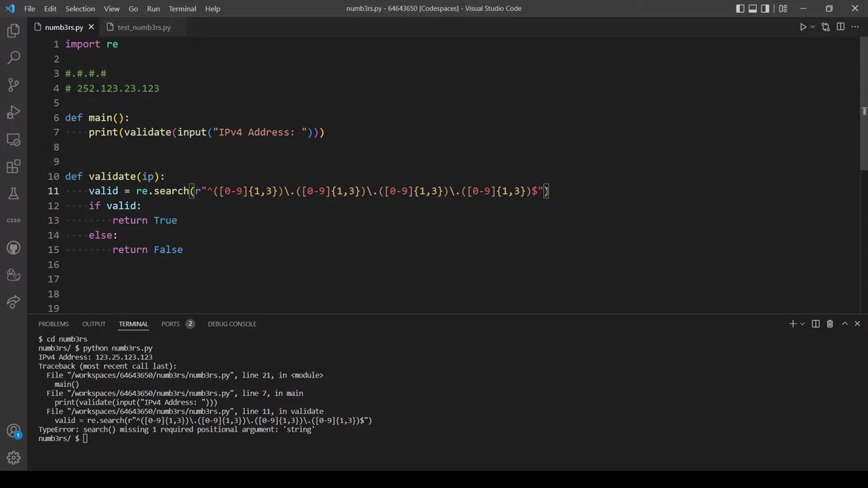Click 'python numb3rs.py' command in terminal

click(117, 348)
